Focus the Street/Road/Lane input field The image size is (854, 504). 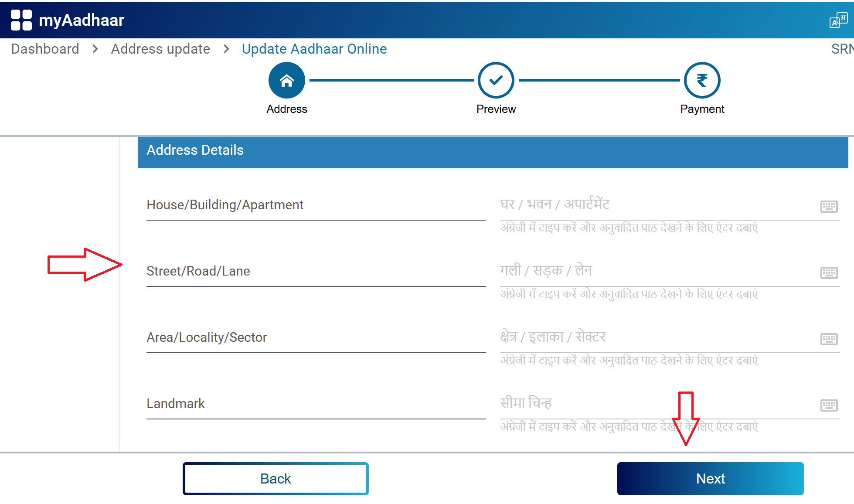[x=316, y=271]
